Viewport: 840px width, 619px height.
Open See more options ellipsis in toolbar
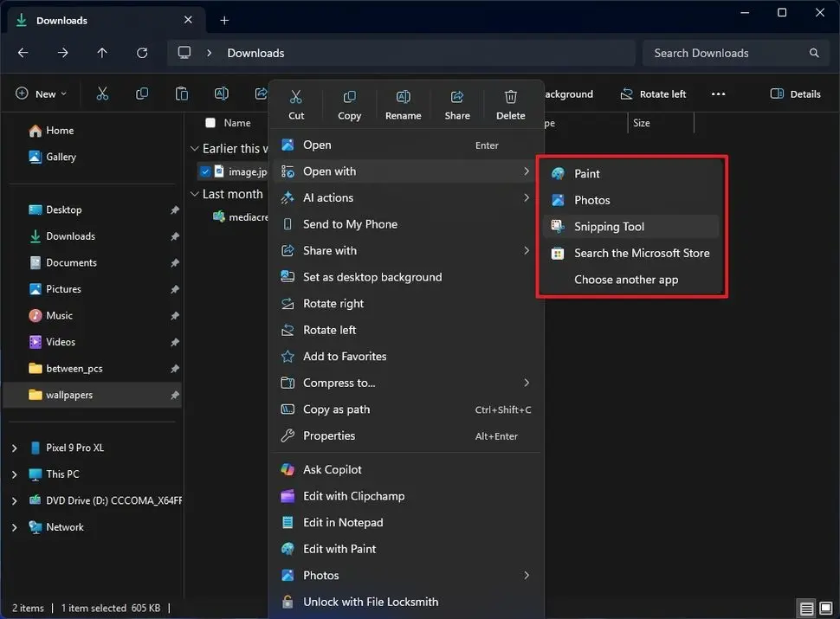coord(718,94)
